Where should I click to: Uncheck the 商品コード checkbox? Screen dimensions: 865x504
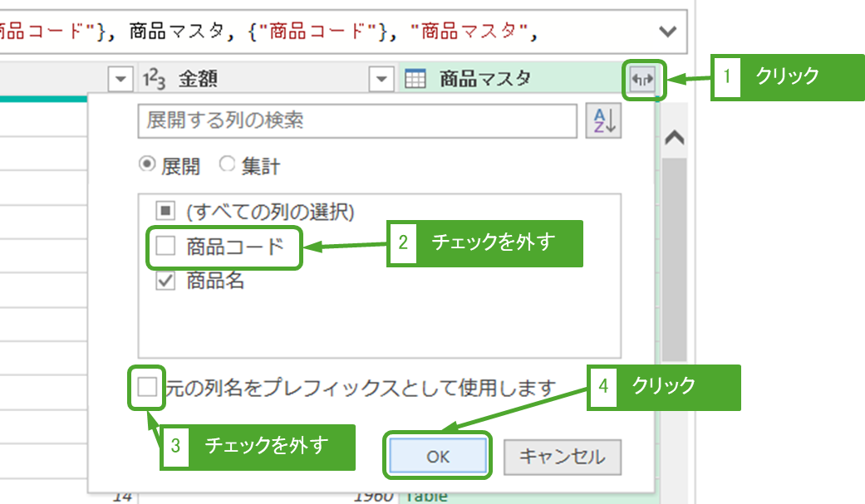point(165,247)
